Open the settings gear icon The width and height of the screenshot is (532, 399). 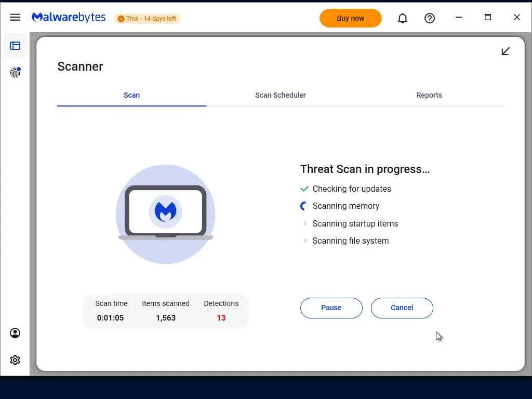click(x=15, y=360)
